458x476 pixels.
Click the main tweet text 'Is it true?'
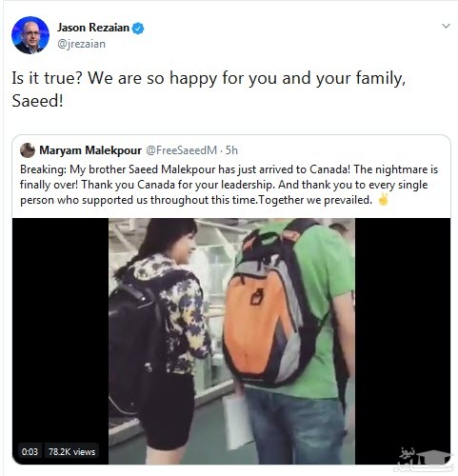48,78
